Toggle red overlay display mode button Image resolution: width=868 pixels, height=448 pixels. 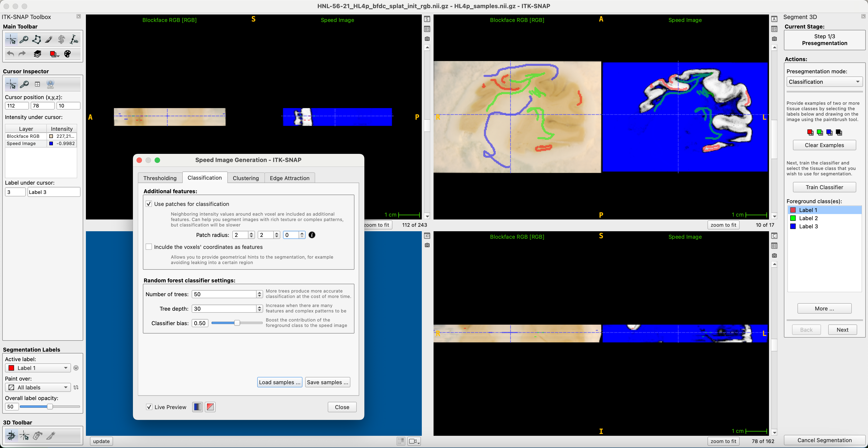tap(210, 407)
